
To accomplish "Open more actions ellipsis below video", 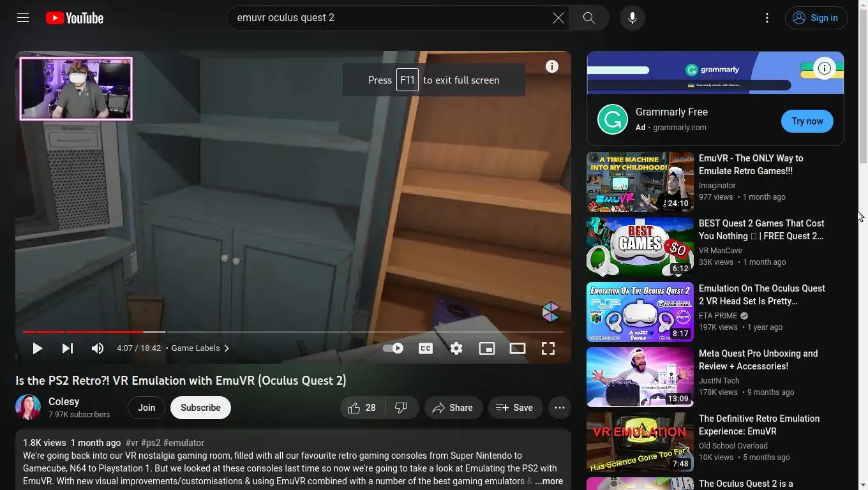I will click(560, 408).
